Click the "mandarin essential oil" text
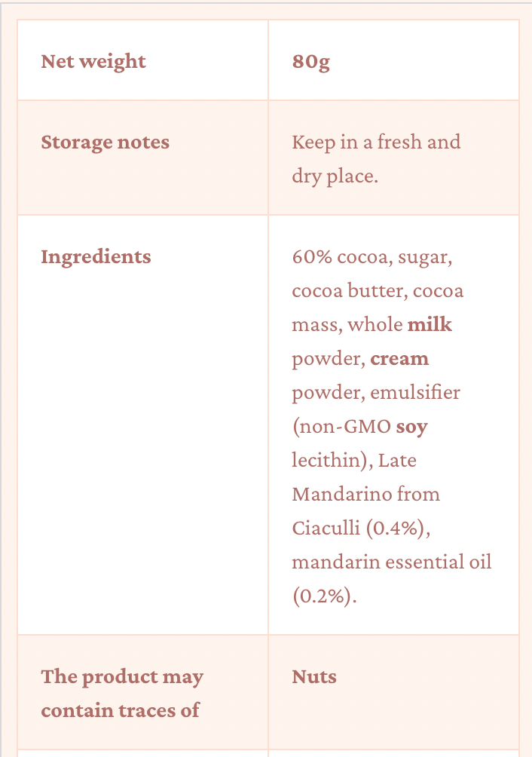 391,562
